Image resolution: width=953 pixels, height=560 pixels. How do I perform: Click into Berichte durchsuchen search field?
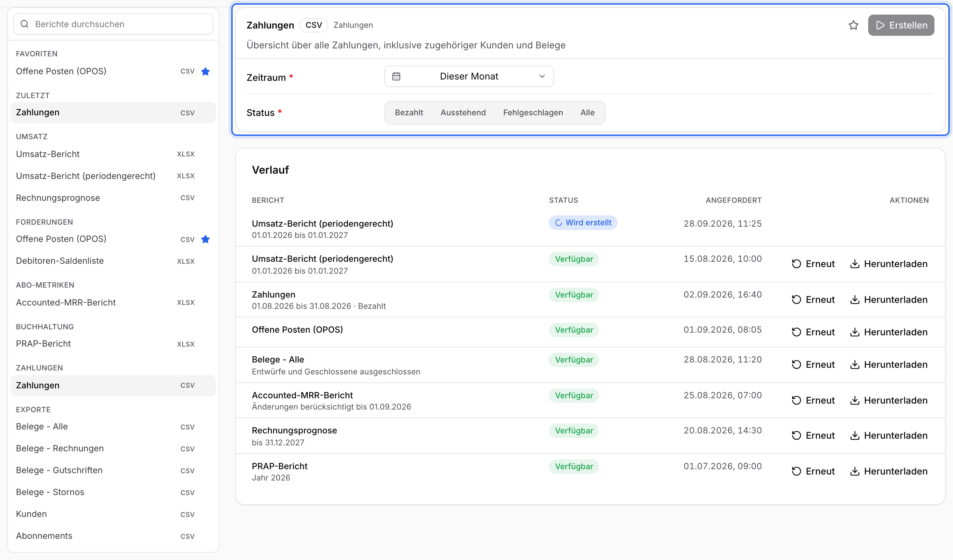point(113,24)
